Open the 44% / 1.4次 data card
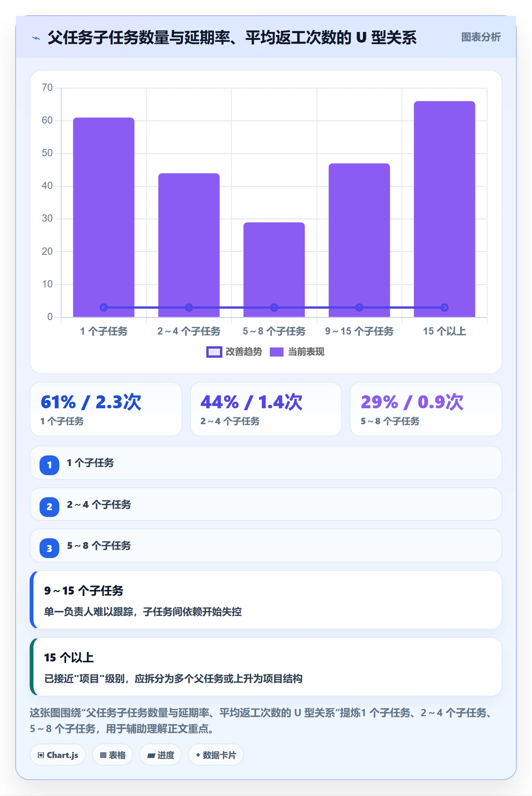Viewport: 532px width, 796px height. tap(266, 409)
